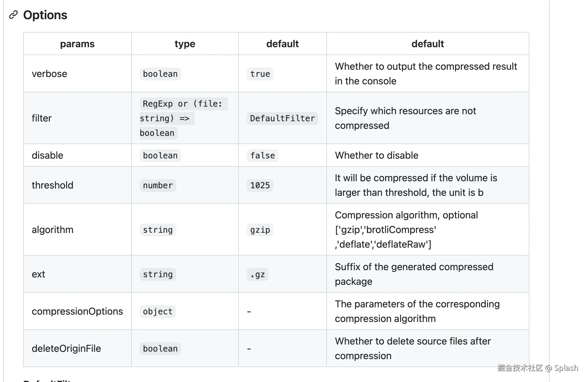
Task: Click the .gz default extension badge
Action: click(x=257, y=274)
